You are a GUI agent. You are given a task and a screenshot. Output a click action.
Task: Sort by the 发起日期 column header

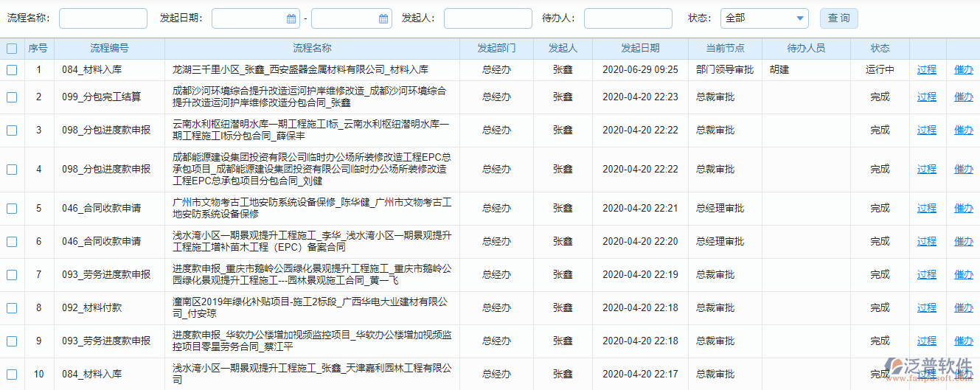click(x=640, y=49)
